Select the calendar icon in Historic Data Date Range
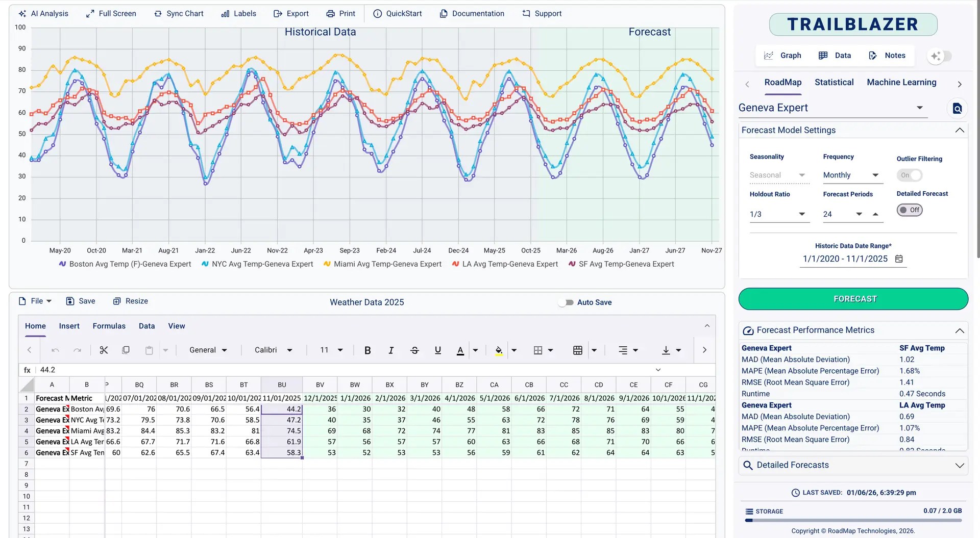This screenshot has height=538, width=980. click(900, 259)
